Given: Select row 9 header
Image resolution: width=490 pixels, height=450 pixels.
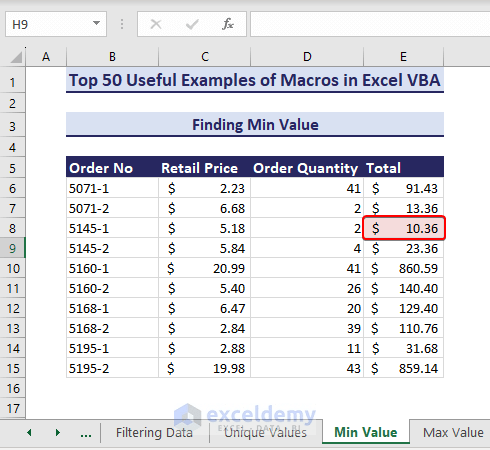Looking at the screenshot, I should tap(12, 248).
